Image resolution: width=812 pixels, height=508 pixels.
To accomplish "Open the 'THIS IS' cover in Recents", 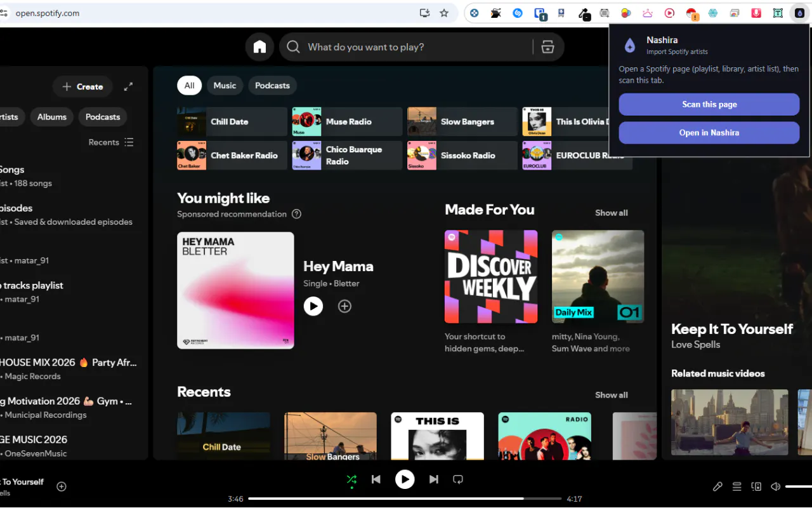I will [437, 436].
